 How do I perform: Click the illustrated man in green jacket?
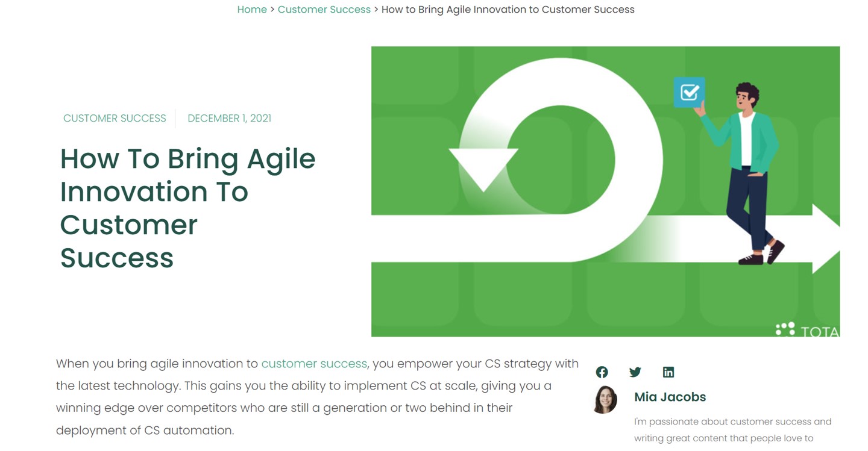pyautogui.click(x=745, y=174)
